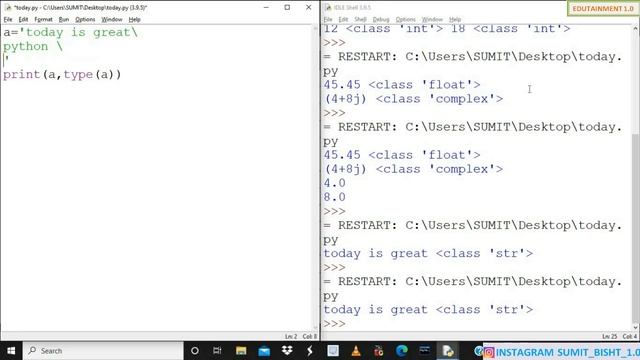Minimize the today.py editor window
This screenshot has width=640, height=360.
point(266,7)
